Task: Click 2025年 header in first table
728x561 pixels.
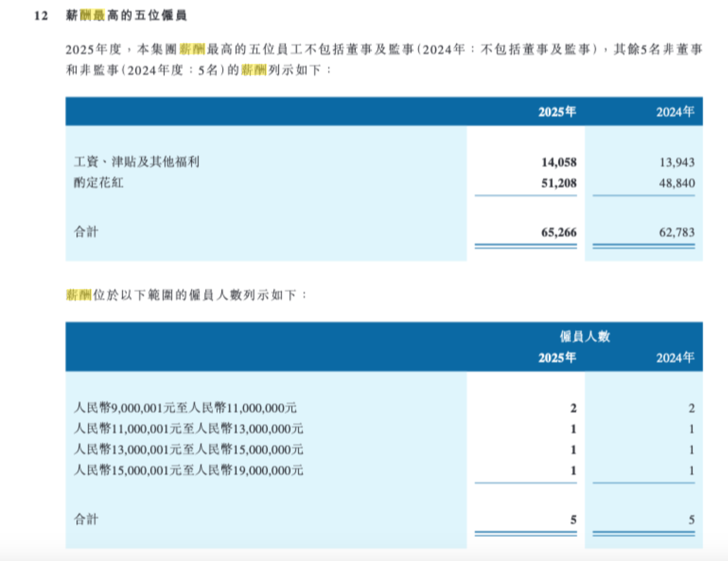Action: pyautogui.click(x=557, y=112)
